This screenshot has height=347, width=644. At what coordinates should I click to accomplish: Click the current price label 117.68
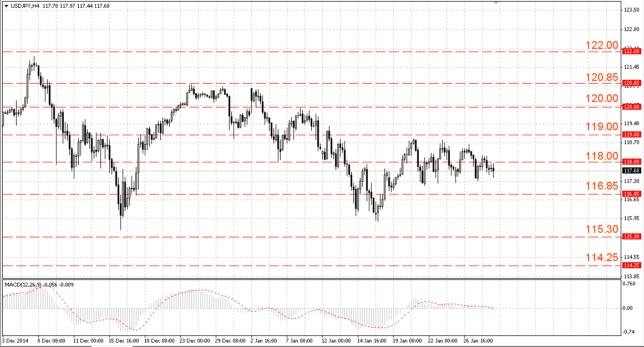pyautogui.click(x=631, y=170)
